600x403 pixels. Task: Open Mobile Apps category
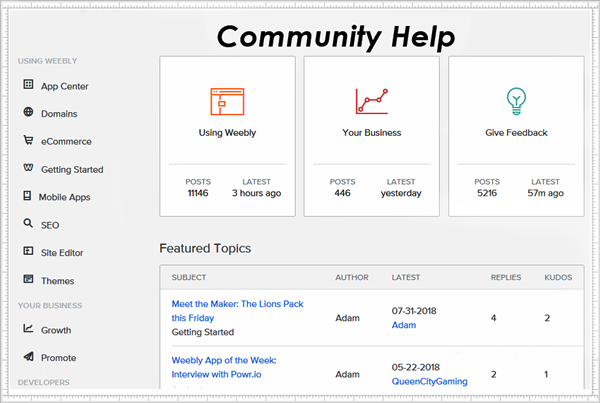click(x=64, y=197)
